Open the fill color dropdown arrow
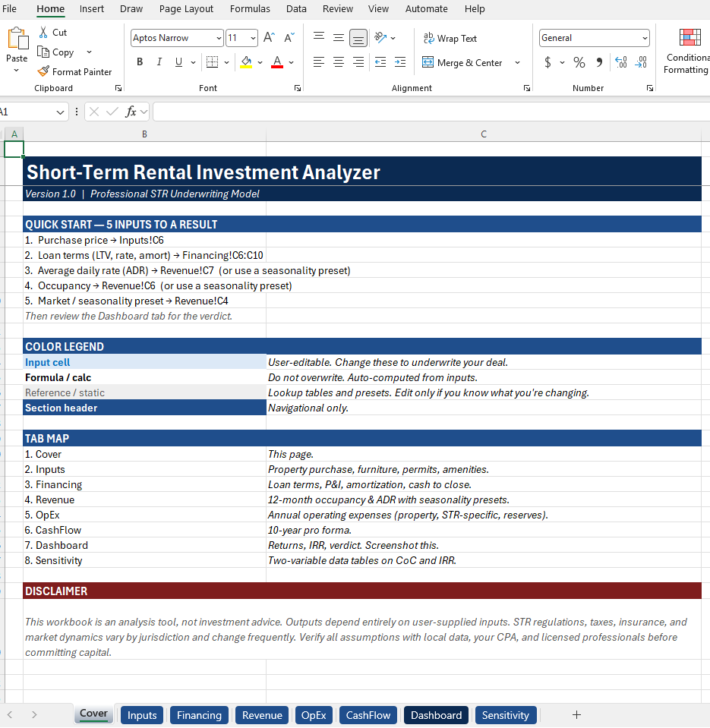The width and height of the screenshot is (710, 728). (x=260, y=62)
